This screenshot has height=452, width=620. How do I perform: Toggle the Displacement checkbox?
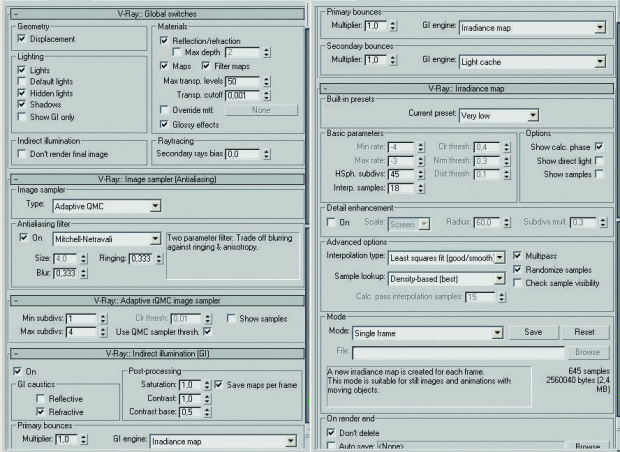22,38
